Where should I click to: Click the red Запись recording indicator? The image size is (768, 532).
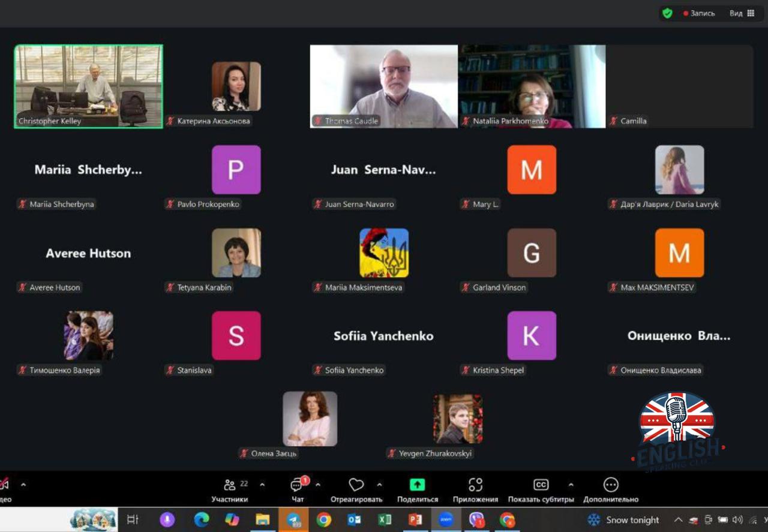pos(699,13)
